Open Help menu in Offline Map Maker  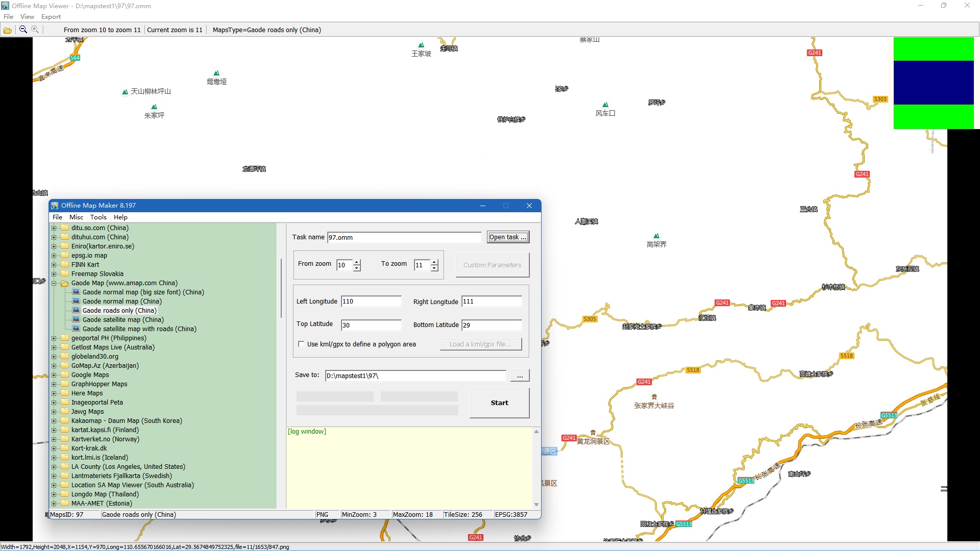pyautogui.click(x=120, y=217)
